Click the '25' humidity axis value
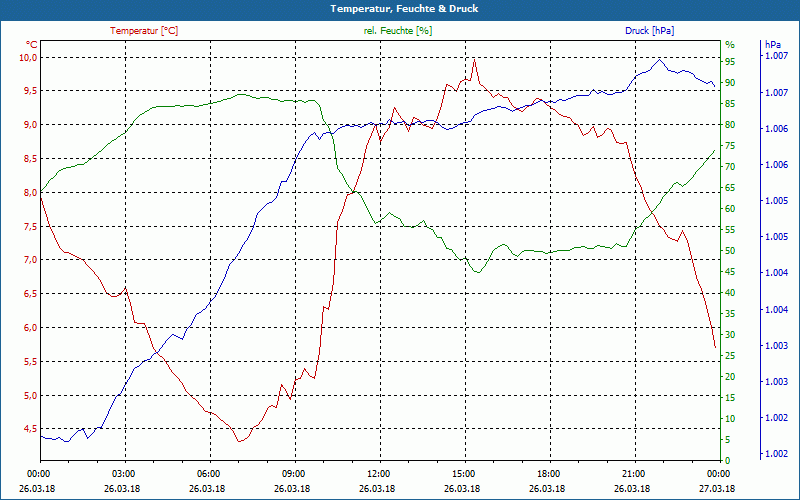Image resolution: width=800 pixels, height=500 pixels. pos(730,356)
